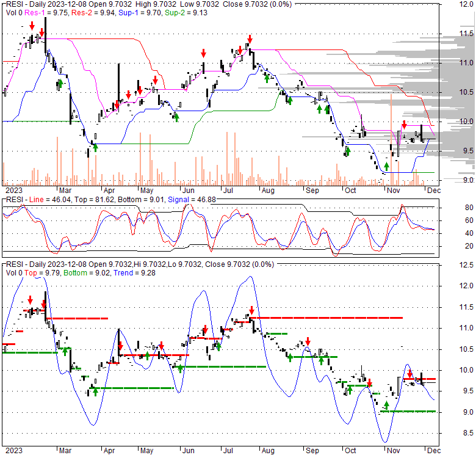Select the Signal = 46.88 oscillator label
This screenshot has width=476, height=455.
[192, 200]
